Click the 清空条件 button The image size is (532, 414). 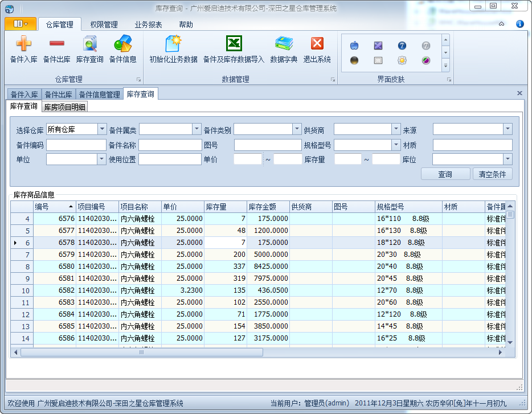(492, 174)
